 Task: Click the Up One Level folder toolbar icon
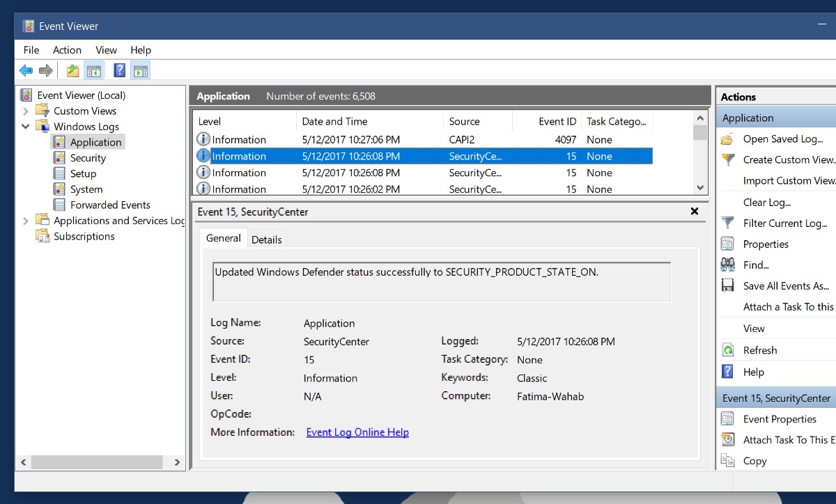coord(72,70)
